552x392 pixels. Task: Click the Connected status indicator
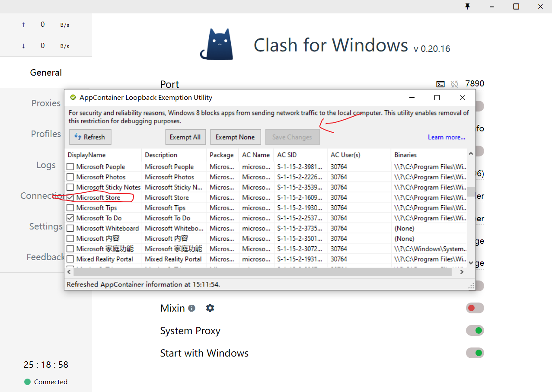[x=46, y=382]
